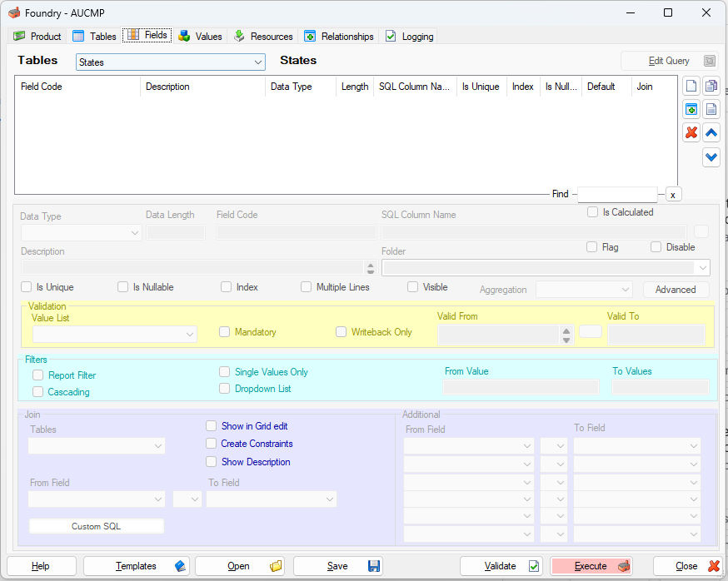728x581 pixels.
Task: Tick the Create Constraints checkbox
Action: [212, 444]
